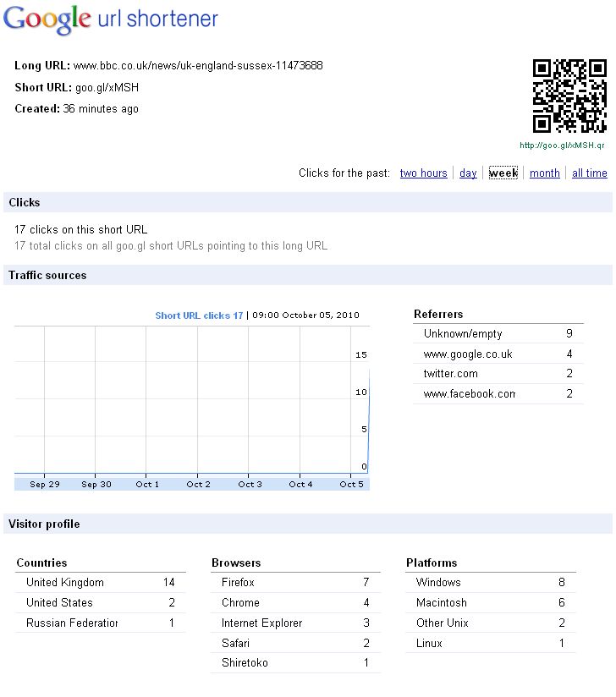Screen dimensions: 616x697
Task: Click the Macintosh platform row
Action: point(491,603)
